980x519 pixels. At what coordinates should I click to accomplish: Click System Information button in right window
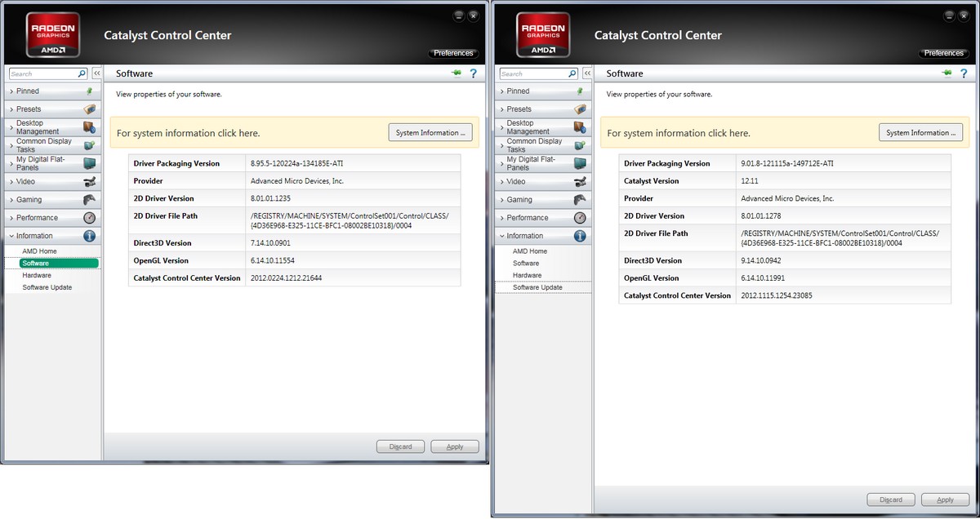coord(921,132)
